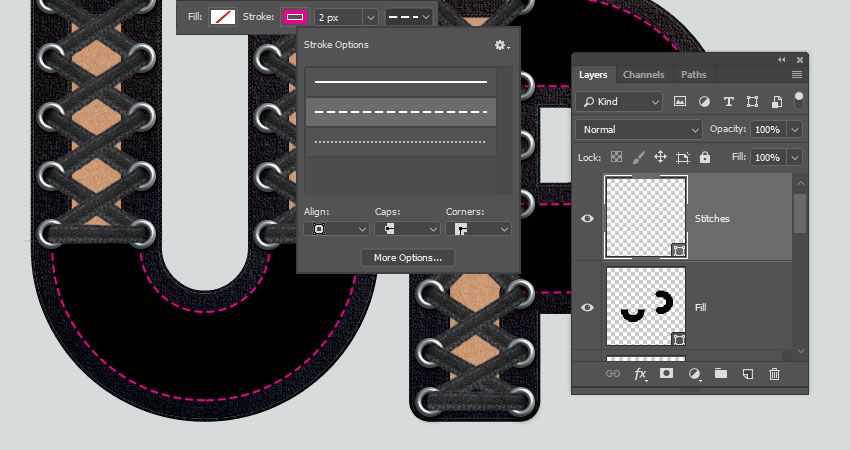This screenshot has height=450, width=850.
Task: Switch to the Channels tab
Action: point(643,75)
